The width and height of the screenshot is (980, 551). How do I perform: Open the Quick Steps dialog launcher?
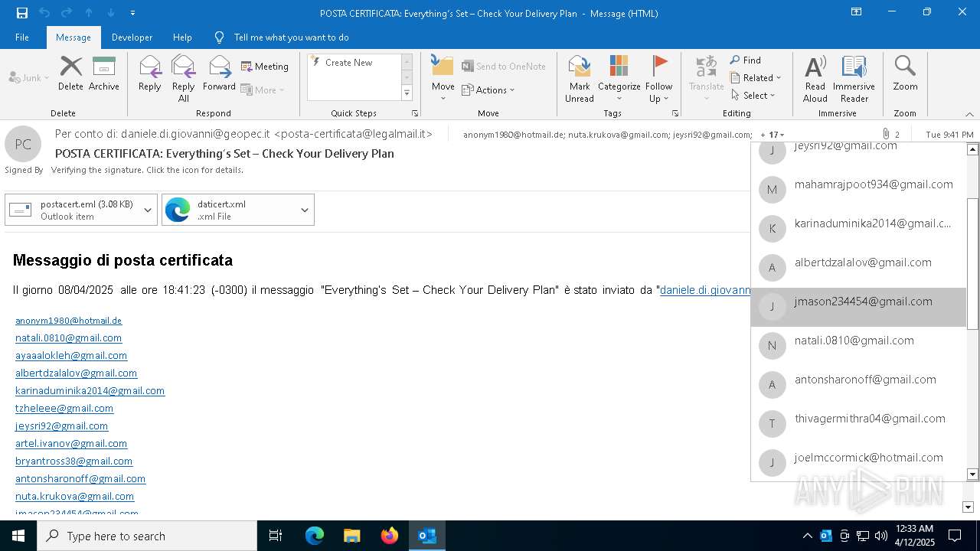(415, 113)
